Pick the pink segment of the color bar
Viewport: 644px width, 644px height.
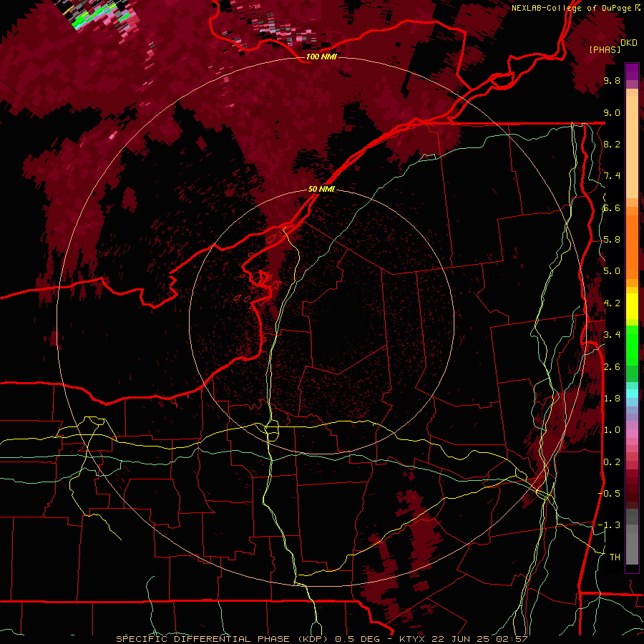point(632,434)
